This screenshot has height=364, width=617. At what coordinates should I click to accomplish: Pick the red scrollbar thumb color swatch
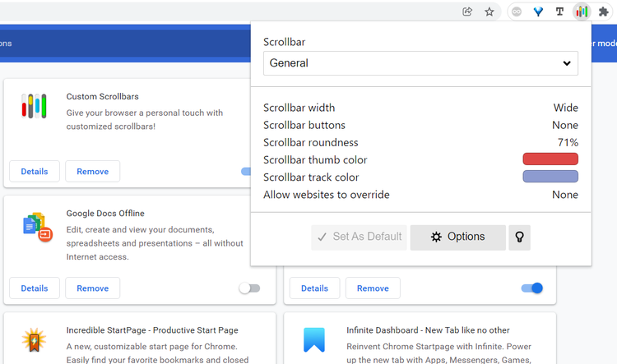click(550, 159)
